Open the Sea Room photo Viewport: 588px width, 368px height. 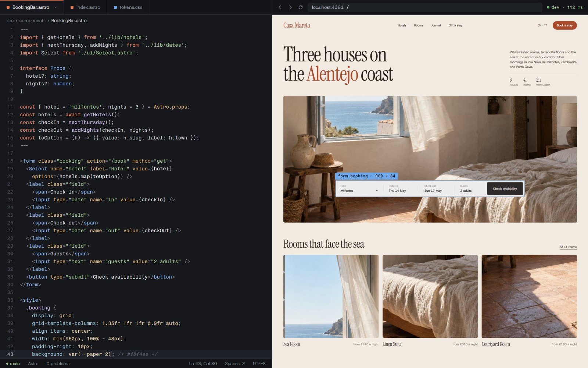pyautogui.click(x=331, y=296)
